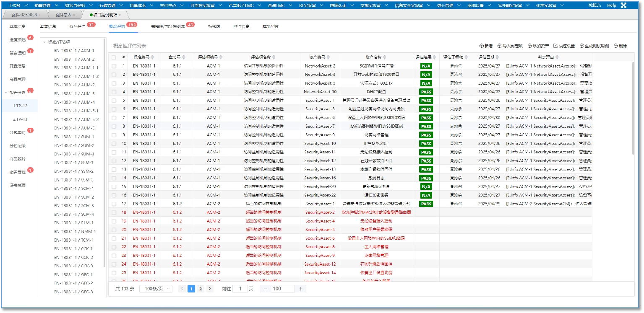Close the 案件总表 tab with its x
The height and width of the screenshot is (313, 644).
point(74,15)
